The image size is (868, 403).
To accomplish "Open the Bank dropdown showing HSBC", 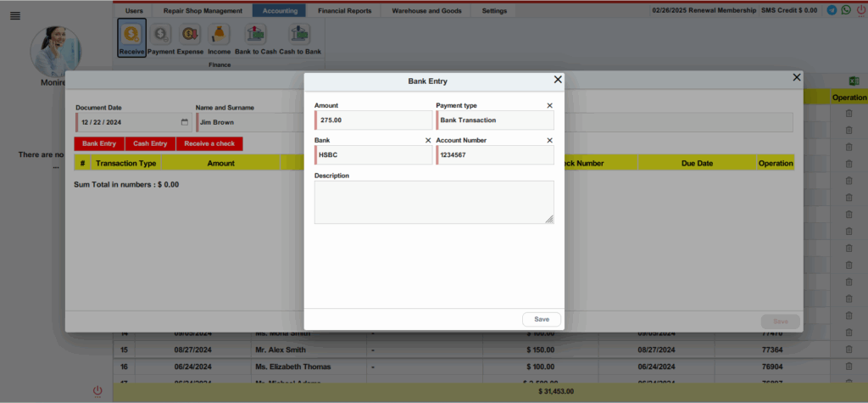I will tap(373, 154).
